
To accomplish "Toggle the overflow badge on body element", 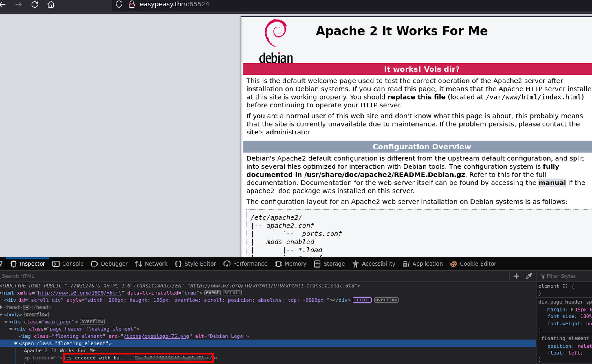I will coord(37,314).
